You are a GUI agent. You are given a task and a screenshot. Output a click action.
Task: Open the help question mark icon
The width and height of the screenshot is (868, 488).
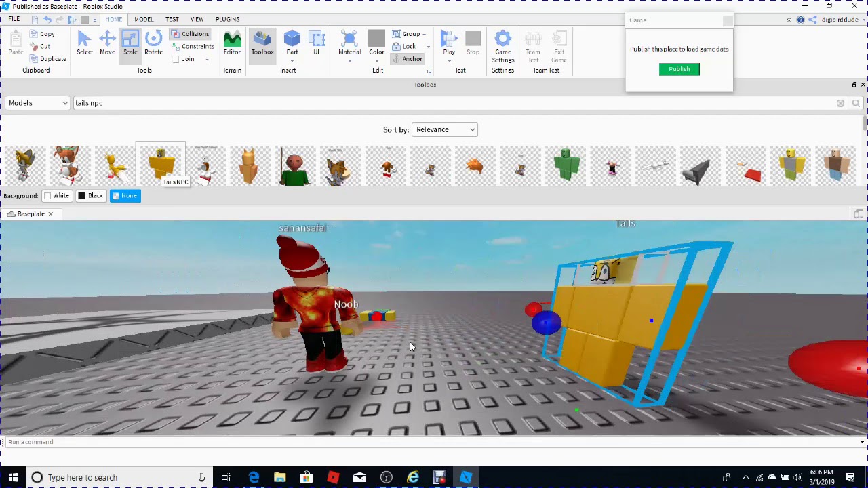(801, 20)
